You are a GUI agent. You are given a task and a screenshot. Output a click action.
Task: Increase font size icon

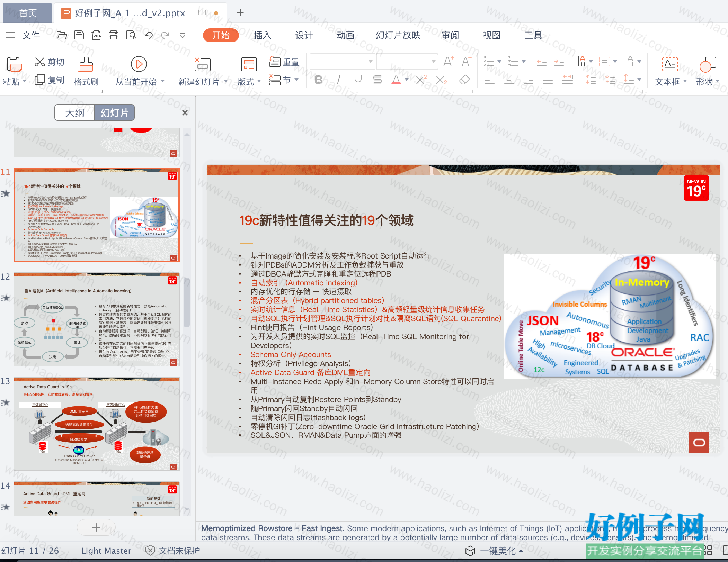point(449,62)
